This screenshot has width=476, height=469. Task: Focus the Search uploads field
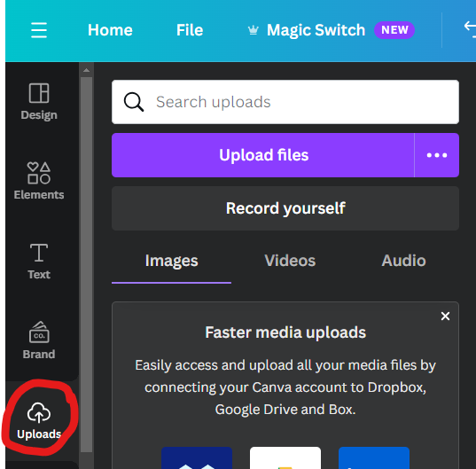[x=285, y=102]
